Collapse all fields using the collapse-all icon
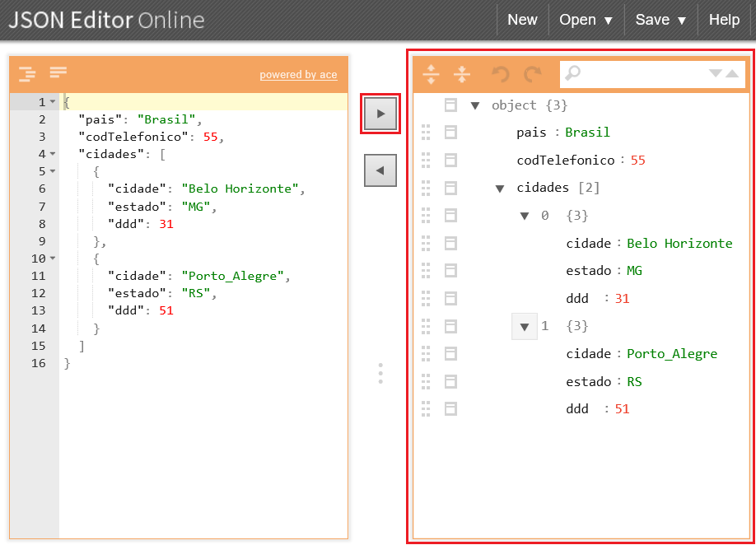The image size is (756, 545). coord(462,74)
